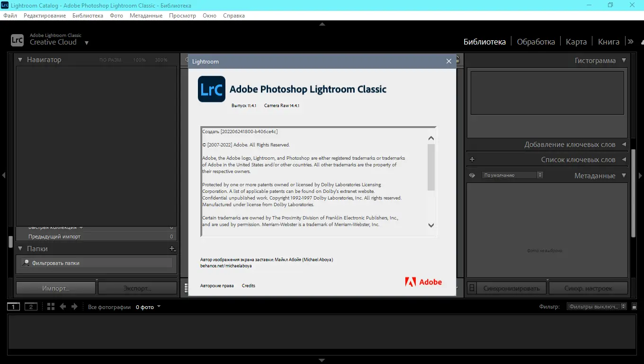Viewport: 644px width, 364px height.
Task: Open the Метаданные menu in menu bar
Action: pos(146,16)
